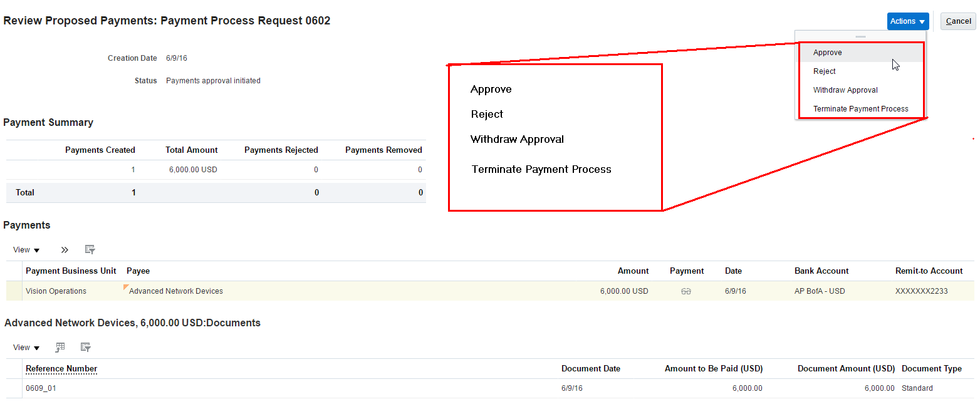Click the Document Type column header

[x=932, y=369]
